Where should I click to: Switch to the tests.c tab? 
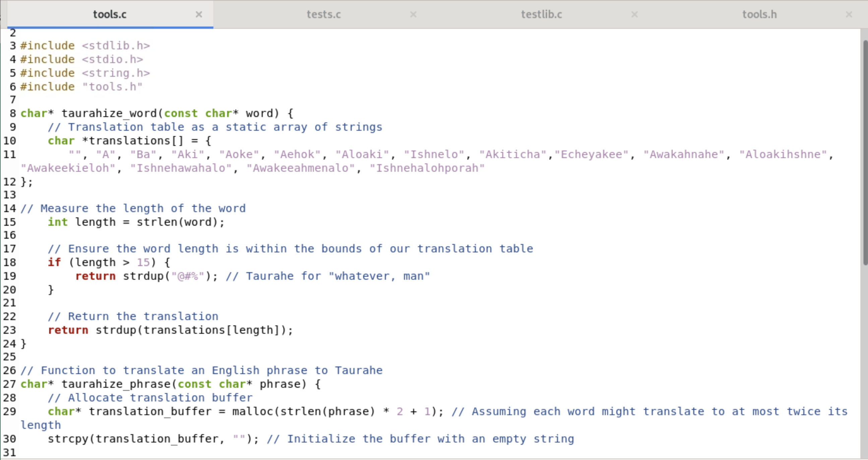click(x=323, y=14)
